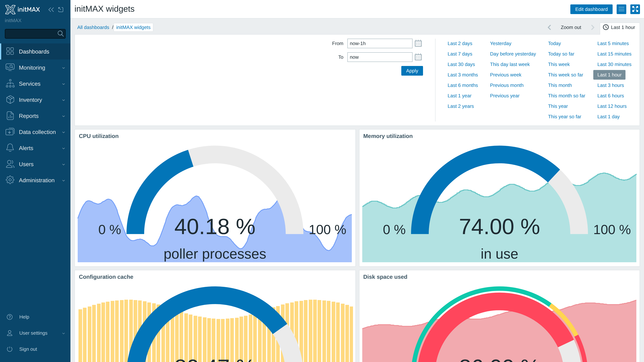Open the From date calendar picker
Screen dimensions: 644x362
point(418,43)
